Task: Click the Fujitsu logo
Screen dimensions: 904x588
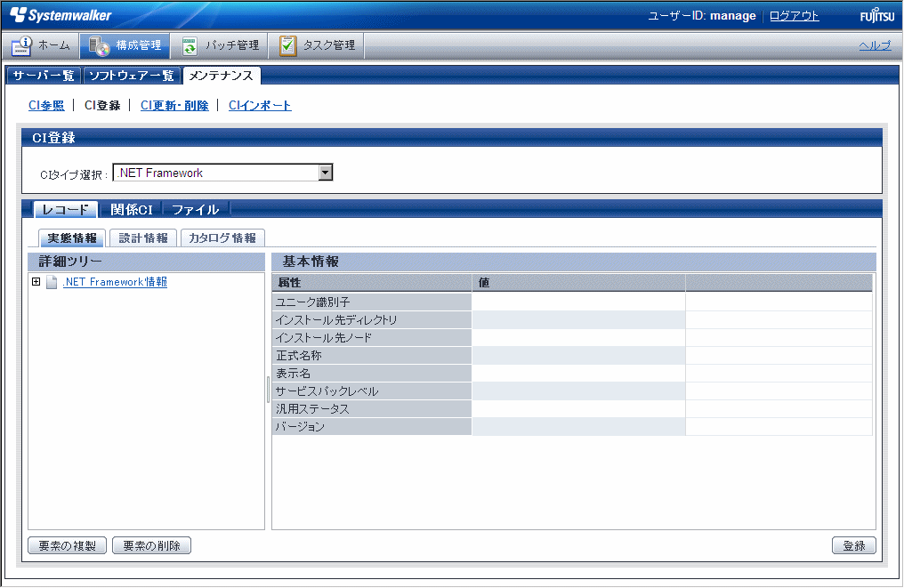Action: pos(876,16)
